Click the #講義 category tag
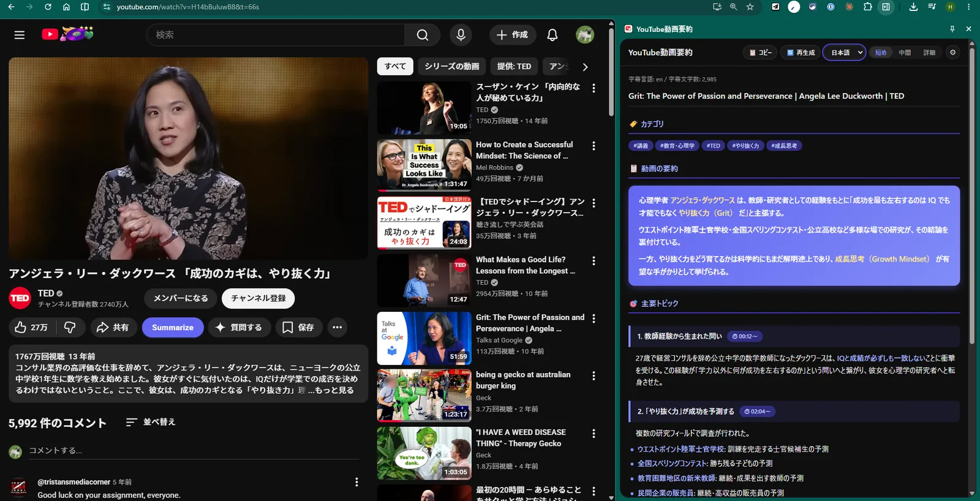The width and height of the screenshot is (980, 501). (x=641, y=146)
